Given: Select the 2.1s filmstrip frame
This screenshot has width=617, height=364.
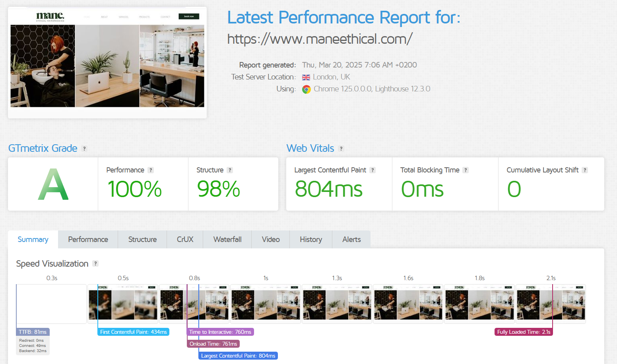Looking at the screenshot, I should click(551, 304).
